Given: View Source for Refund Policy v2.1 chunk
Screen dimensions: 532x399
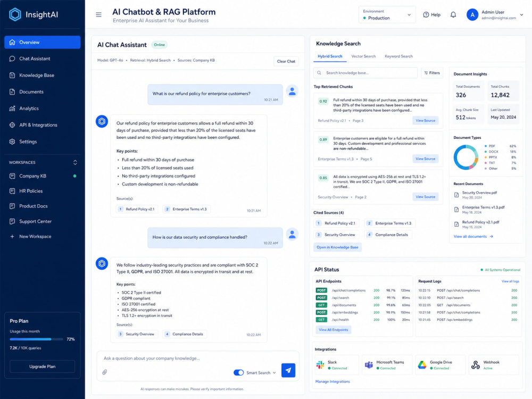Looking at the screenshot, I should click(x=425, y=121).
